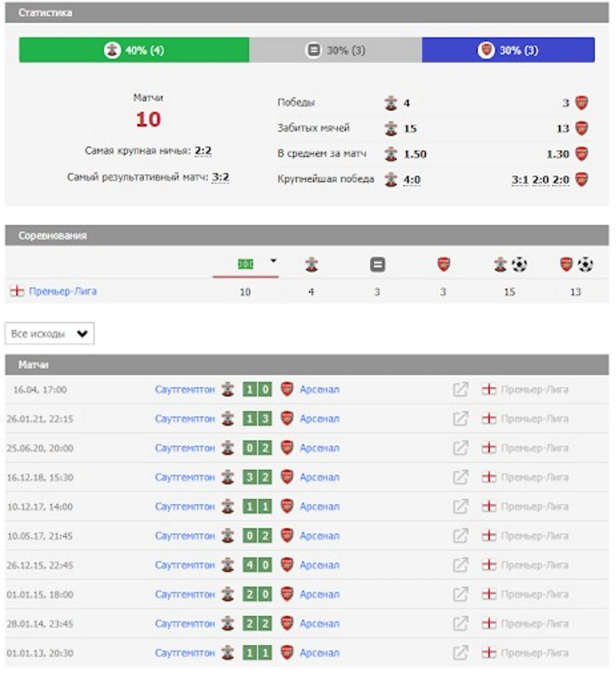616x678 pixels.
Task: Click Arsenal crest in the 01.01.15 match row
Action: tap(287, 595)
